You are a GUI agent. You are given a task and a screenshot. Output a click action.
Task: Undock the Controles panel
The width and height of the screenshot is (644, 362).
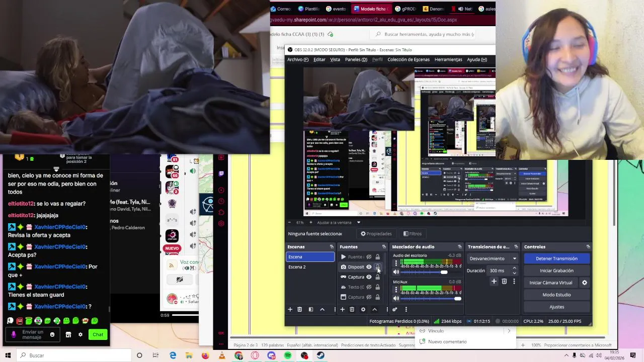coord(588,247)
